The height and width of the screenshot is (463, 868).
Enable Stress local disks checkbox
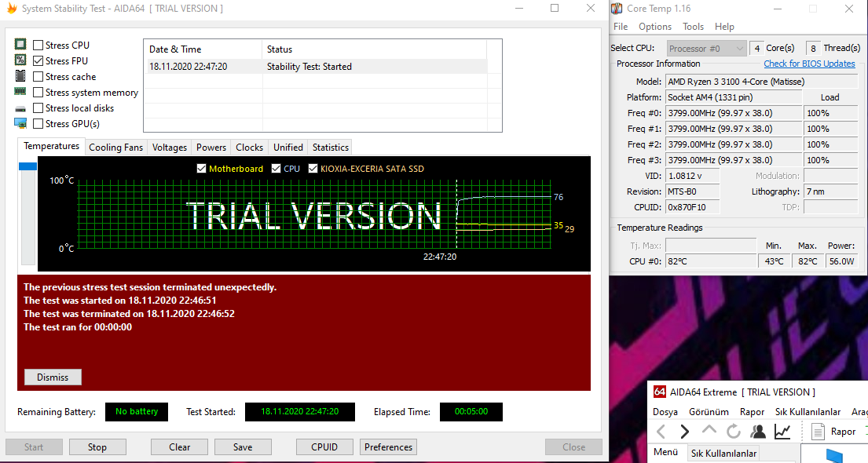(38, 108)
